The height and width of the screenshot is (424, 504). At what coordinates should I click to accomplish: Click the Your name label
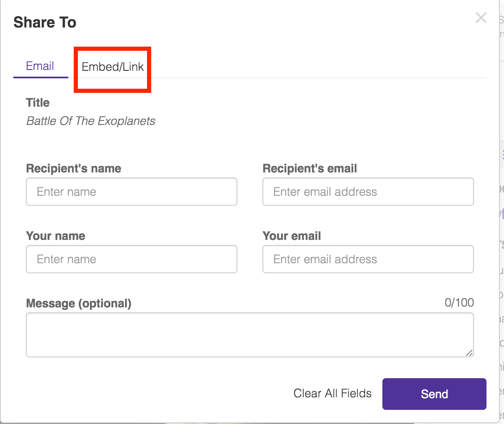tap(55, 236)
